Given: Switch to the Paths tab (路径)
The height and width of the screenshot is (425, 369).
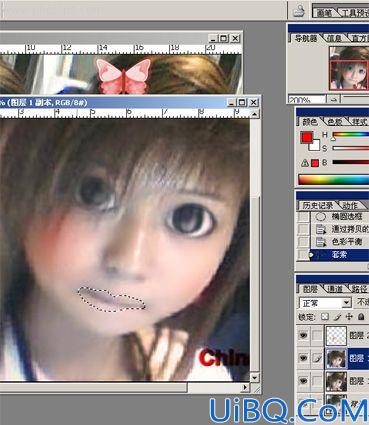Looking at the screenshot, I should click(360, 288).
